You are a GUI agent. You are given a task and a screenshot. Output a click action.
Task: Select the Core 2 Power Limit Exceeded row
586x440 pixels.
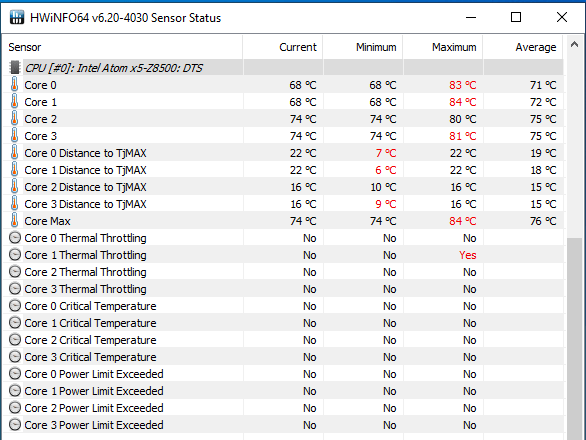pos(283,408)
